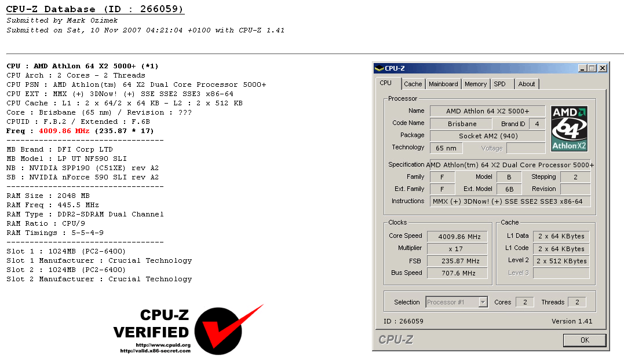624x364 pixels.
Task: Switch to the Cache tab
Action: coord(413,84)
